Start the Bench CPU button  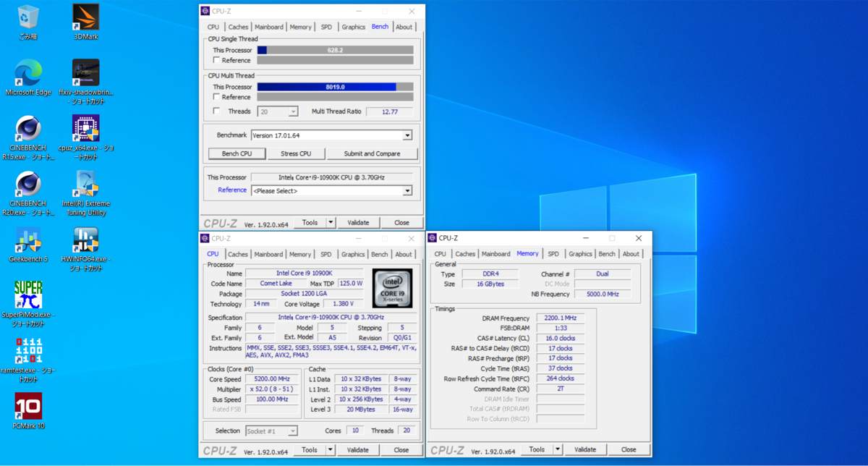tap(237, 153)
